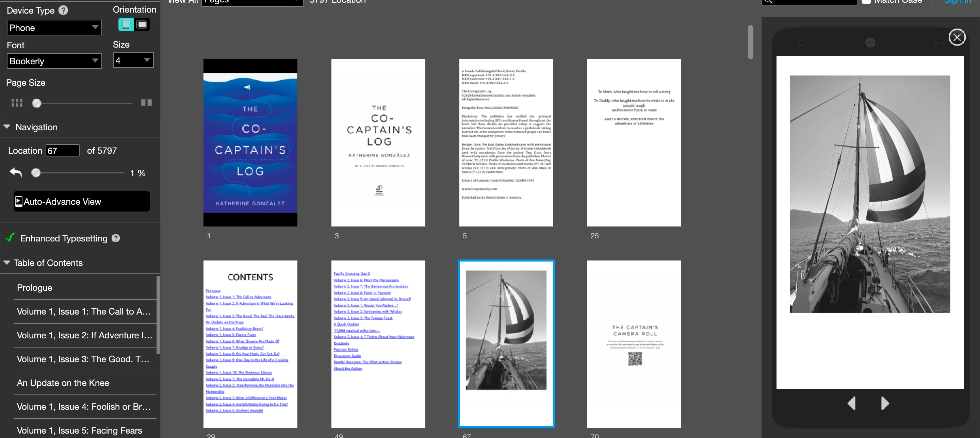
Task: Open the font Size dropdown
Action: tap(133, 61)
